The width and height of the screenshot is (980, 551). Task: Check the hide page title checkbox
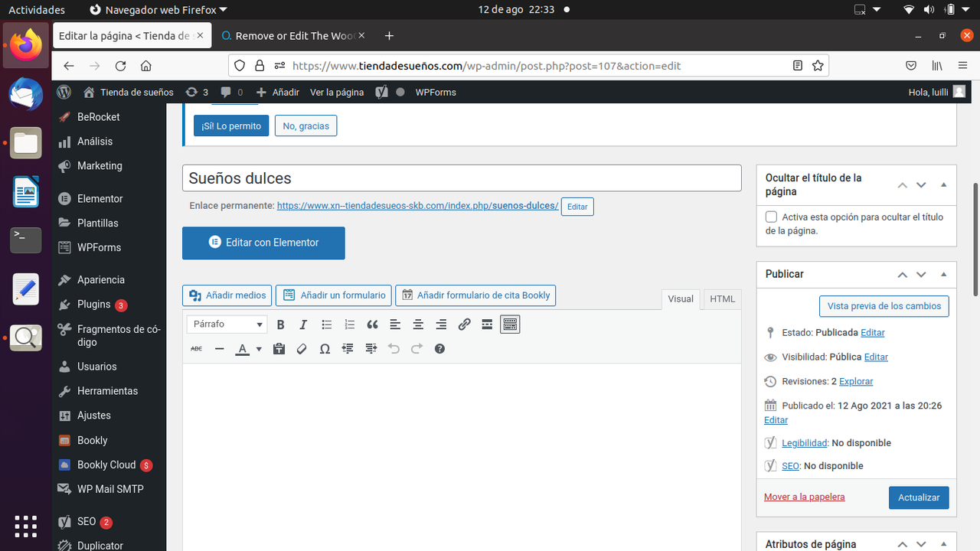point(771,217)
